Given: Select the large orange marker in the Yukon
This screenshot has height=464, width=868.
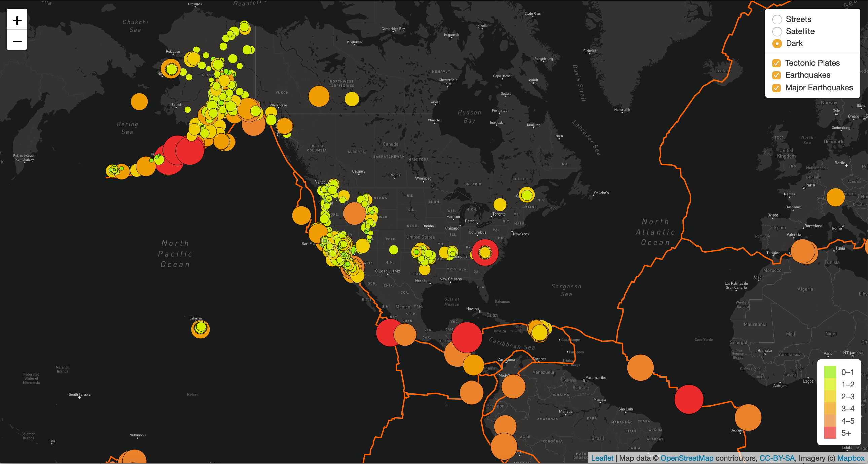Looking at the screenshot, I should (x=318, y=97).
